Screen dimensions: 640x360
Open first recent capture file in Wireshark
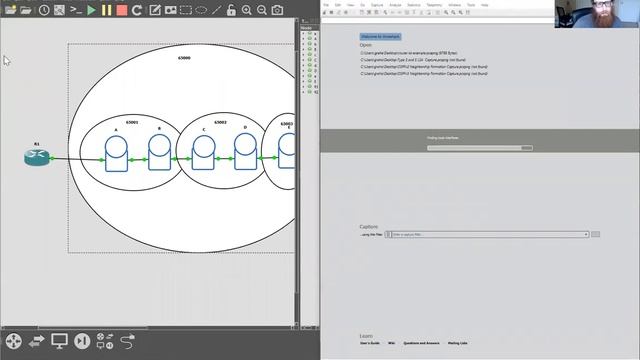point(409,53)
